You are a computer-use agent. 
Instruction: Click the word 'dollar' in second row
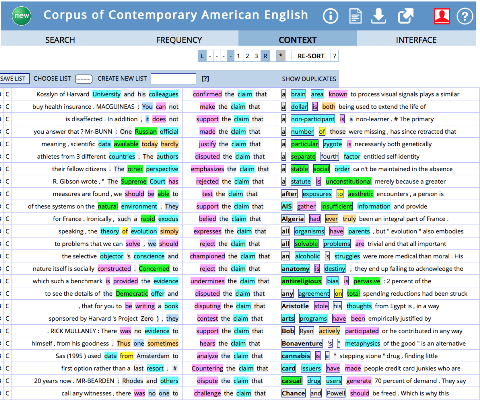299,107
